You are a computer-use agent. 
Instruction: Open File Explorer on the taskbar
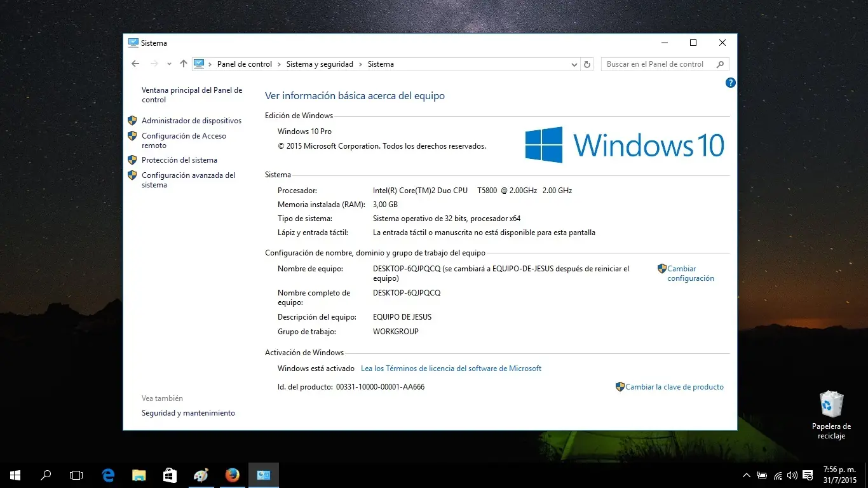point(139,475)
